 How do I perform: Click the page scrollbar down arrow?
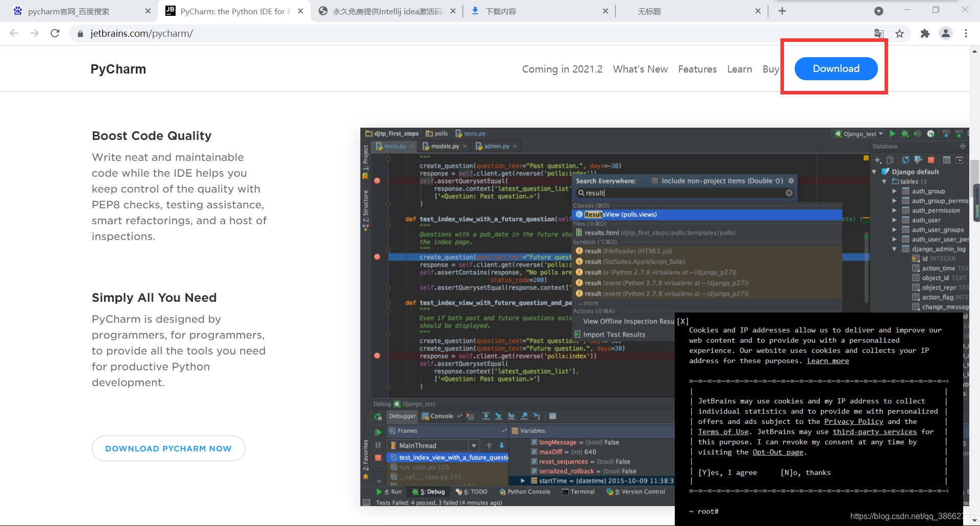pyautogui.click(x=974, y=520)
